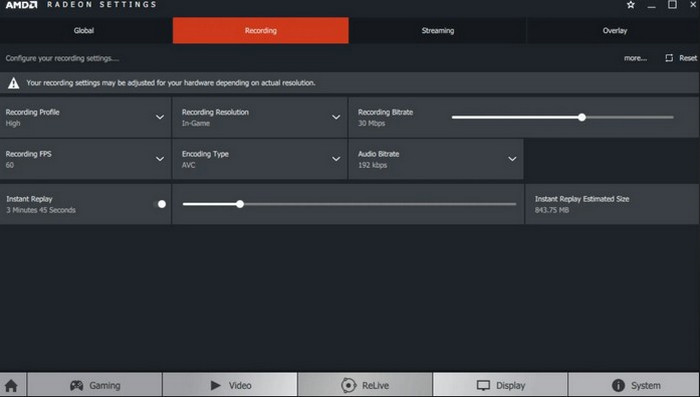Click the warning triangle icon
This screenshot has width=700, height=397.
click(13, 83)
